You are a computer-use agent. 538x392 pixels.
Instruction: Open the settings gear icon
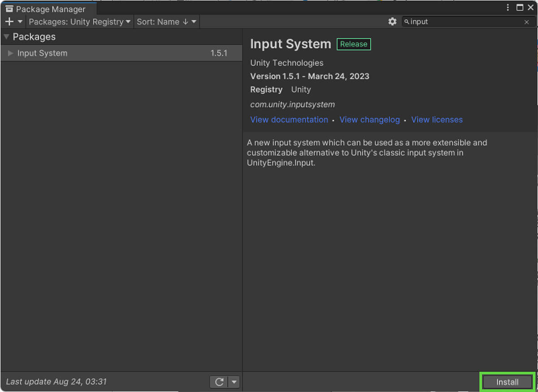[x=392, y=22]
